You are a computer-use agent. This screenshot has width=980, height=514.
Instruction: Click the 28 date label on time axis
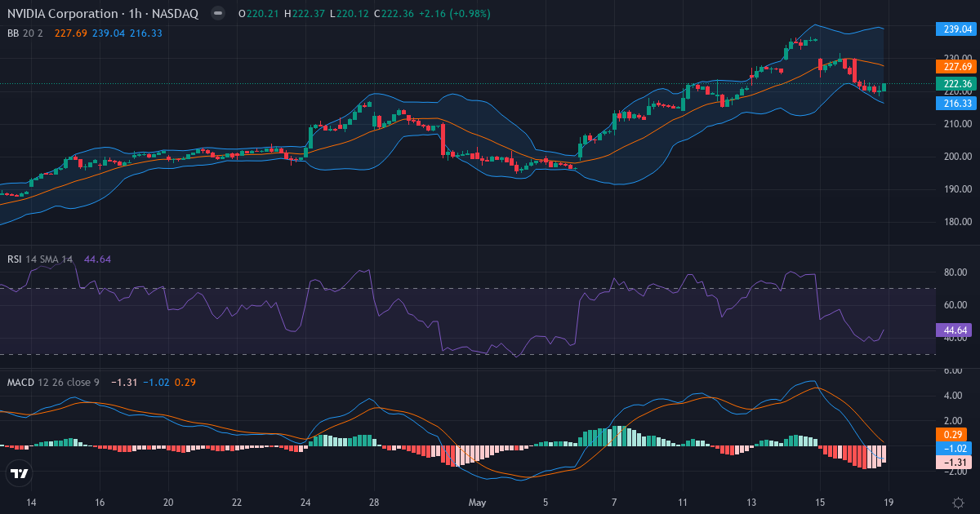[375, 503]
